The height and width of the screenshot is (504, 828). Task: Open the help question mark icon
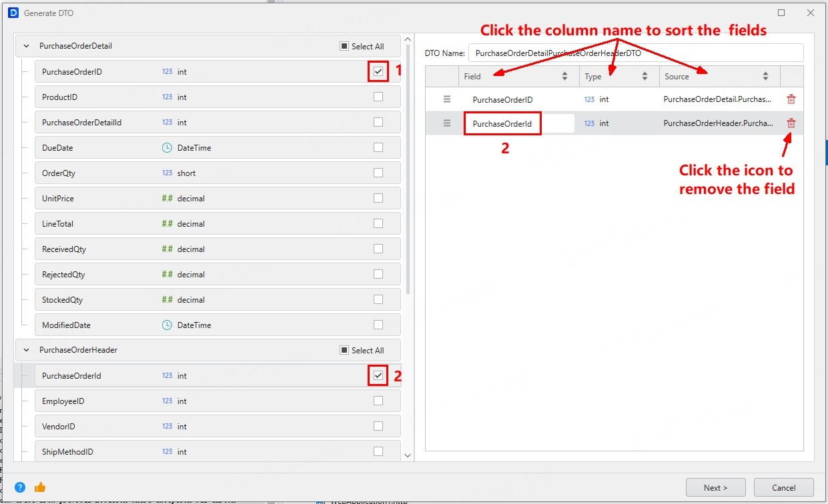coord(20,487)
